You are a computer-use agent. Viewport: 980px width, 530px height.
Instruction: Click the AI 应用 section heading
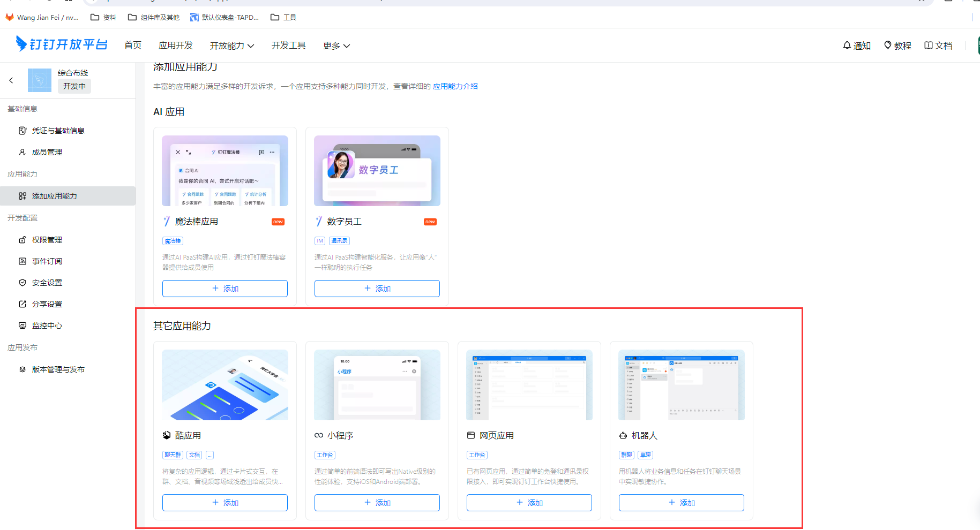pyautogui.click(x=169, y=112)
